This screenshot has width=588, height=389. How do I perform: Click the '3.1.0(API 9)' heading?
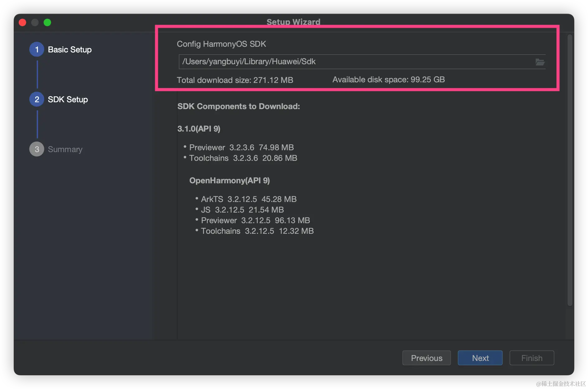click(199, 129)
